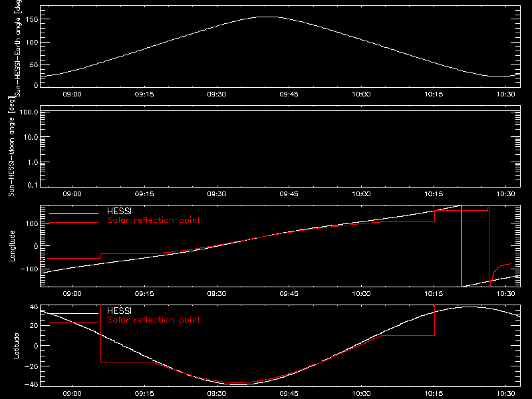Image resolution: width=532 pixels, height=399 pixels.
Task: Select the 40 tick label in Latitude plot
Action: [x=34, y=307]
